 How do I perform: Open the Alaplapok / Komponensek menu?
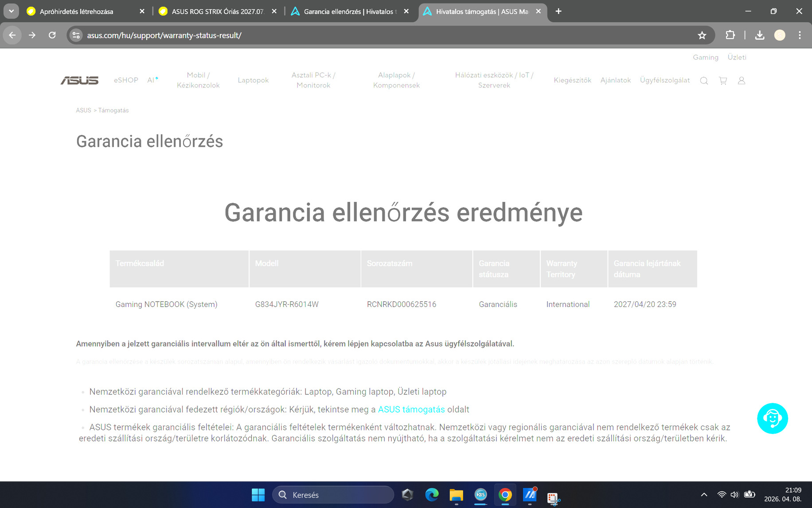pos(396,80)
